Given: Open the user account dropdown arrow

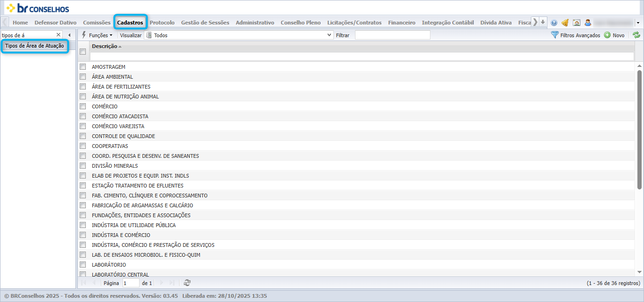Looking at the screenshot, I should tap(638, 23).
